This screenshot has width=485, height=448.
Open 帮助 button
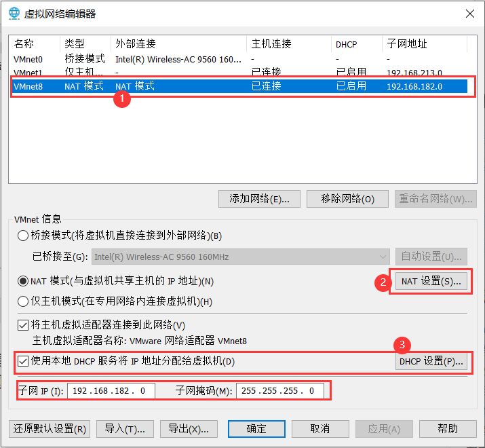448,429
